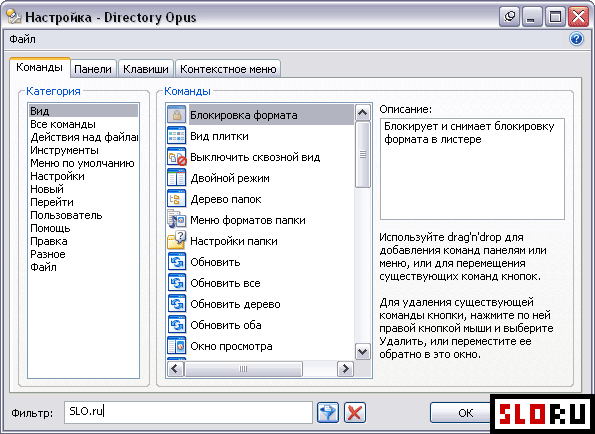Confirm with the OK button

click(460, 413)
